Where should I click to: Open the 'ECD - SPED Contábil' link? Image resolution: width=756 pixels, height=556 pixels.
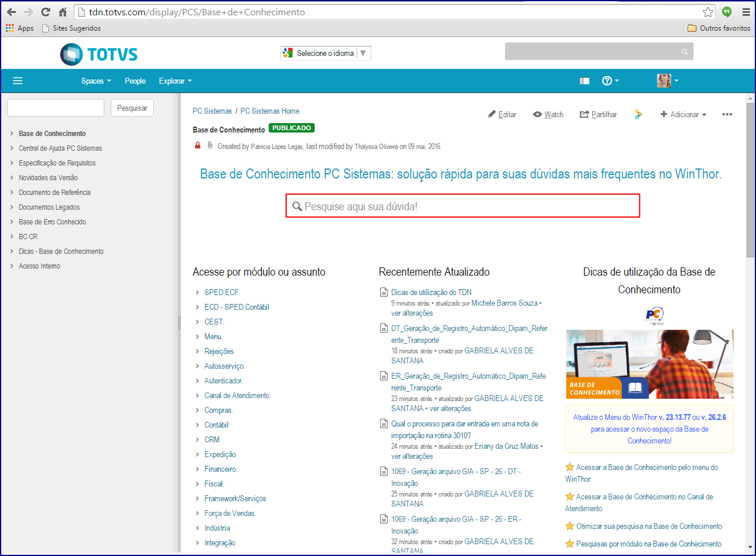pos(237,307)
